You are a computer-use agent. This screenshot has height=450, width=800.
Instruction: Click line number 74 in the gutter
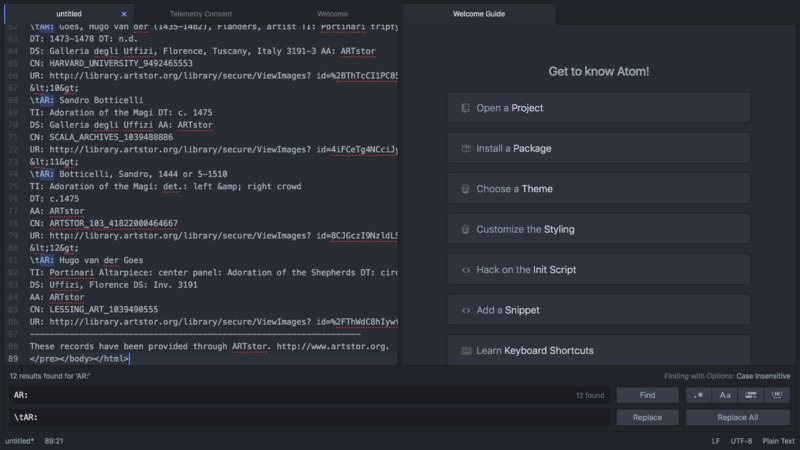tap(13, 174)
